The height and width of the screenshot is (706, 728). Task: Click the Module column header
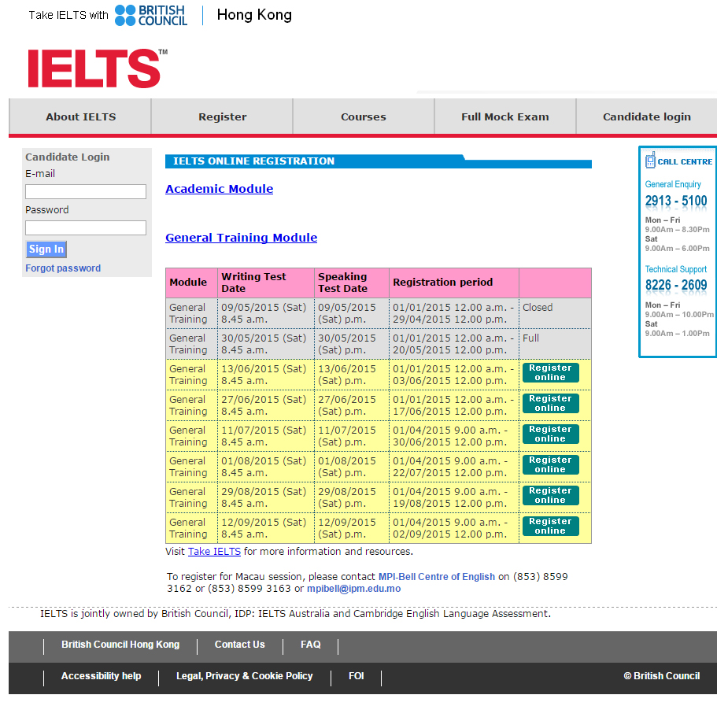coord(191,283)
